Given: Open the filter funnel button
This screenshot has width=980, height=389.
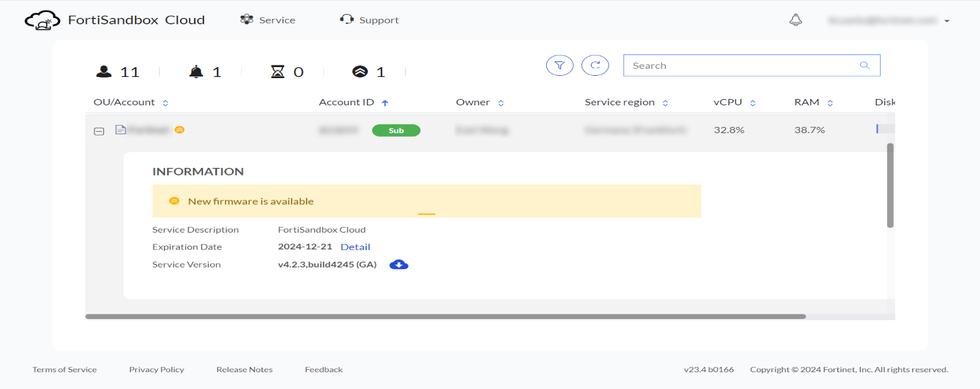Looking at the screenshot, I should click(x=559, y=65).
